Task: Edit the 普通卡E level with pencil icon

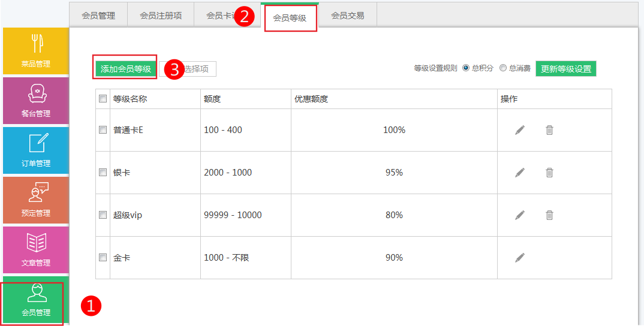Action: pyautogui.click(x=519, y=130)
